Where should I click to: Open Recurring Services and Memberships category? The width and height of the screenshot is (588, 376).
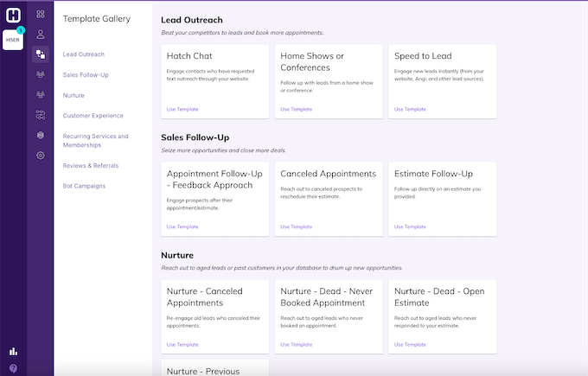(95, 140)
